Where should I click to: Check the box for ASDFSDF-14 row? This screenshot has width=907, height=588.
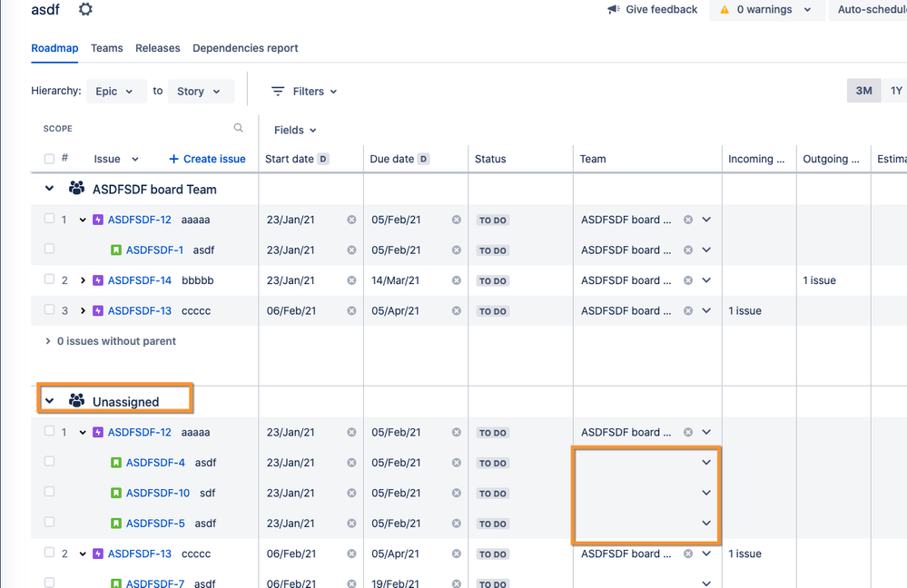[x=49, y=279]
